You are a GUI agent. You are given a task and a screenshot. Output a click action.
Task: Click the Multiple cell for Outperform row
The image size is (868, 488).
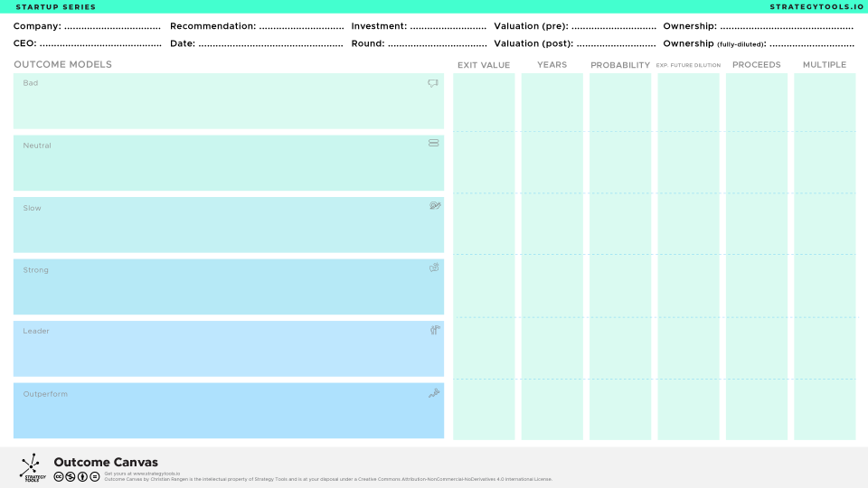pyautogui.click(x=825, y=409)
